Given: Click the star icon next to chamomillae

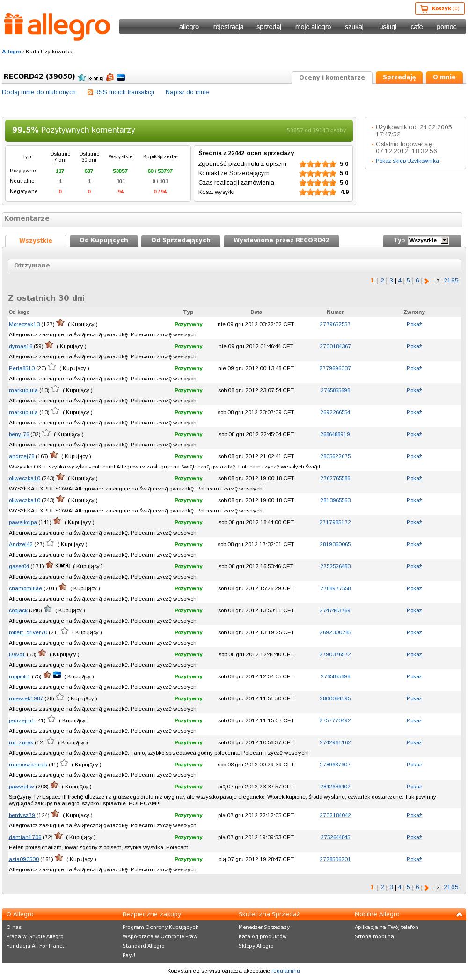Looking at the screenshot, I should [63, 587].
